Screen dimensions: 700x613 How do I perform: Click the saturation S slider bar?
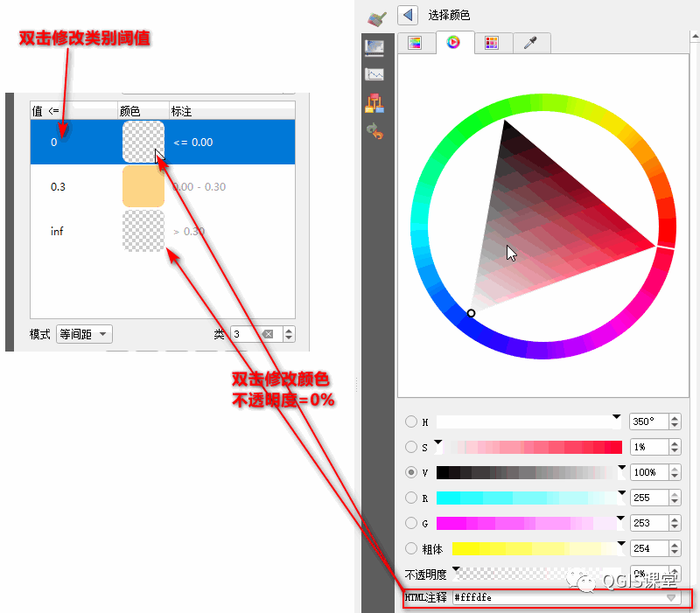(528, 447)
